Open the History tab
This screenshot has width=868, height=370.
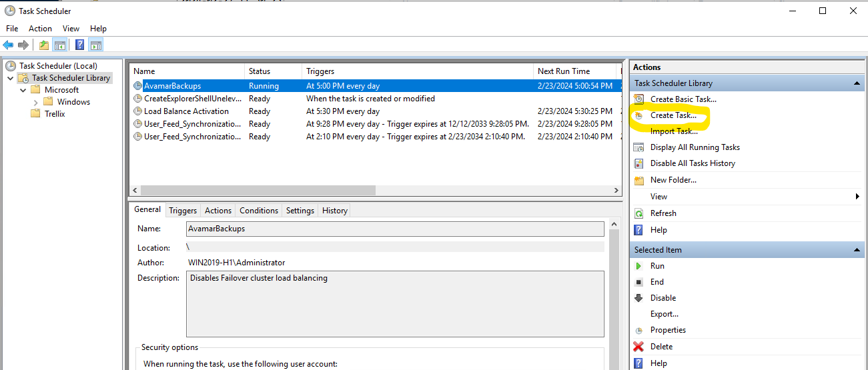pos(334,211)
